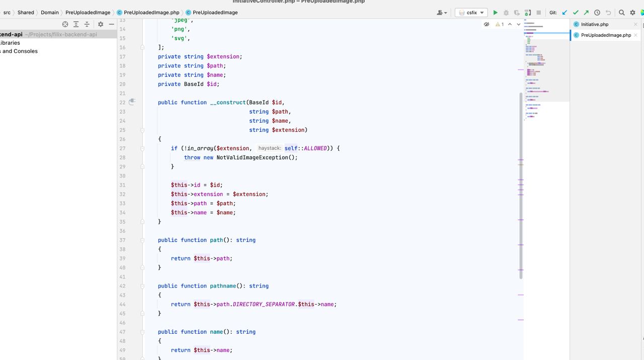The height and width of the screenshot is (360, 644).
Task: Click the Stop square icon in toolbar
Action: (538, 13)
